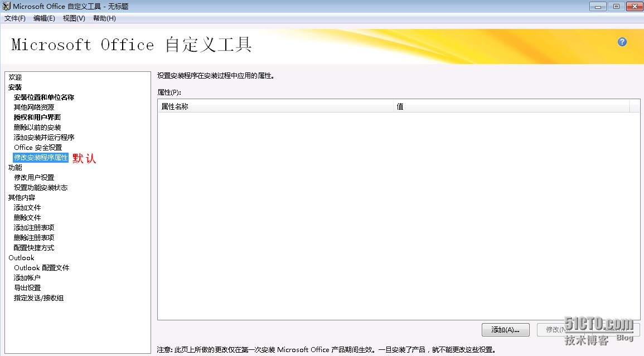Screen dimensions: 644x356
Task: Click the 添加(A)... button
Action: (x=505, y=330)
